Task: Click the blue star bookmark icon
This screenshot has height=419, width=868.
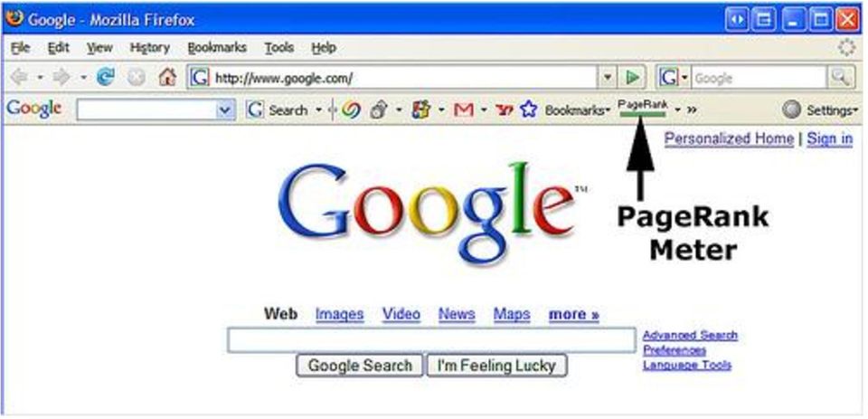Action: coord(529,110)
